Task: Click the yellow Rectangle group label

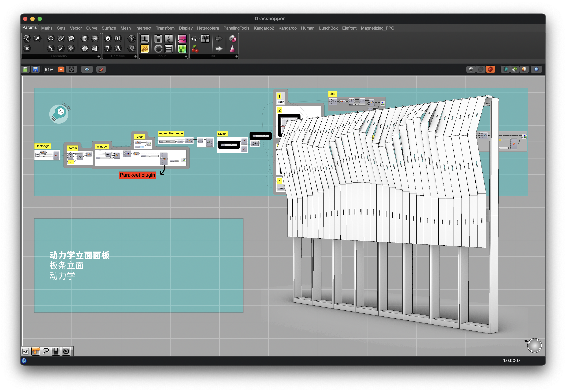Action: [x=42, y=146]
